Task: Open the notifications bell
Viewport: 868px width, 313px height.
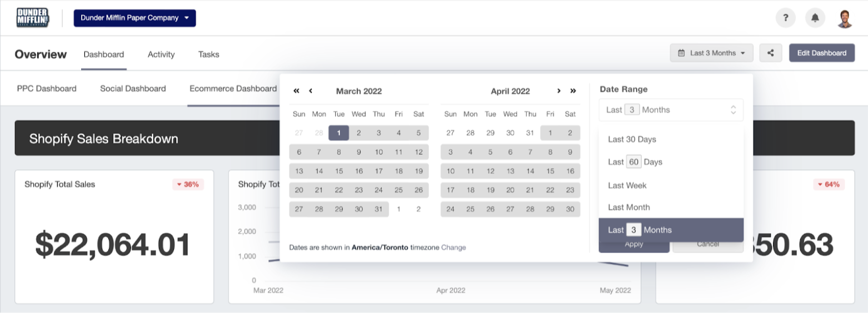Action: [x=815, y=18]
